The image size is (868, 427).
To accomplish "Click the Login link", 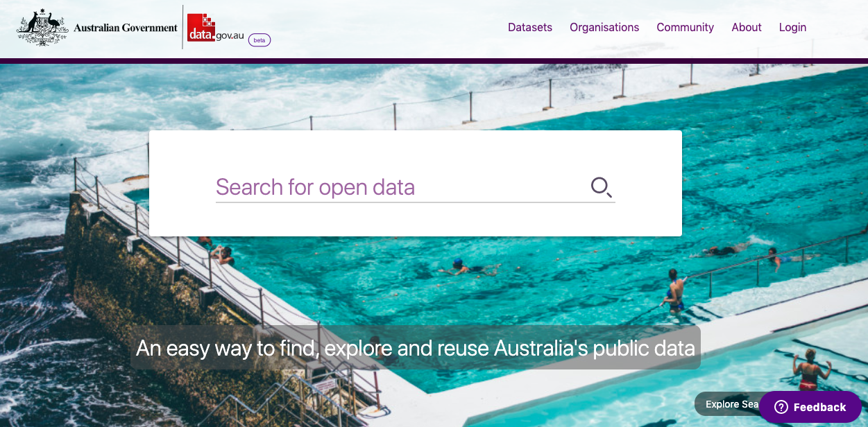I will tap(792, 28).
